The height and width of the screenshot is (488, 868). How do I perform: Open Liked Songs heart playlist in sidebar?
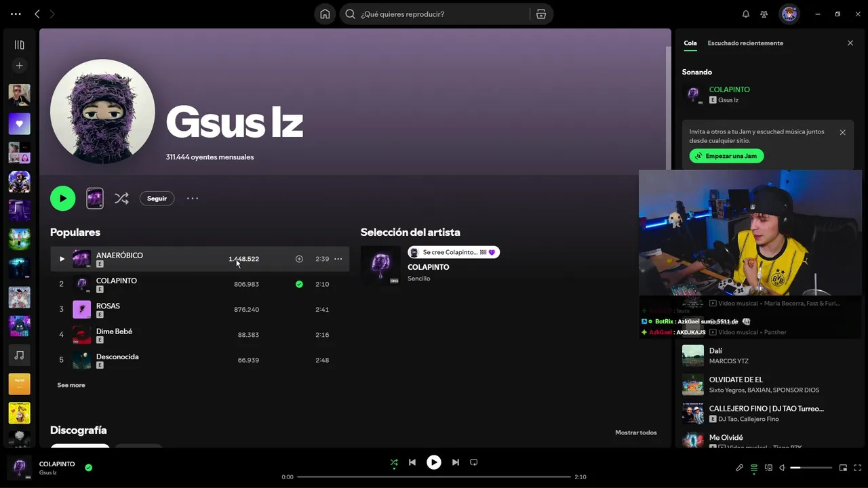[x=19, y=123]
